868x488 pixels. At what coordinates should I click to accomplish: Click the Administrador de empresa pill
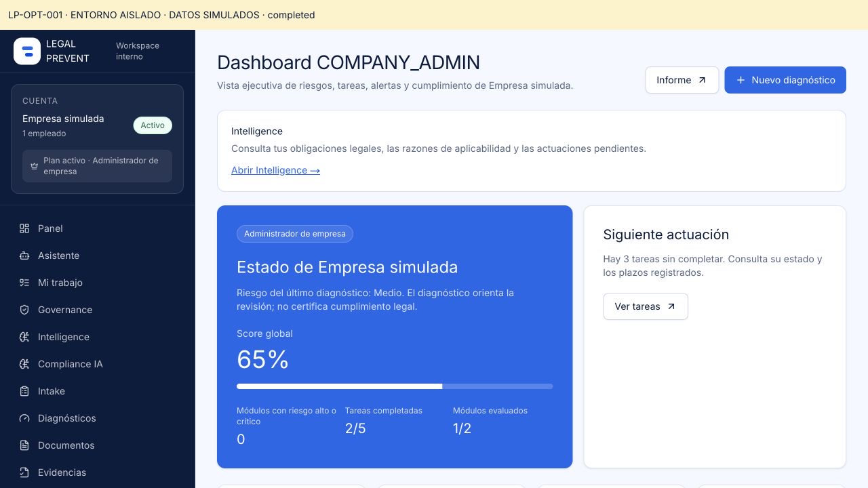[x=295, y=234]
